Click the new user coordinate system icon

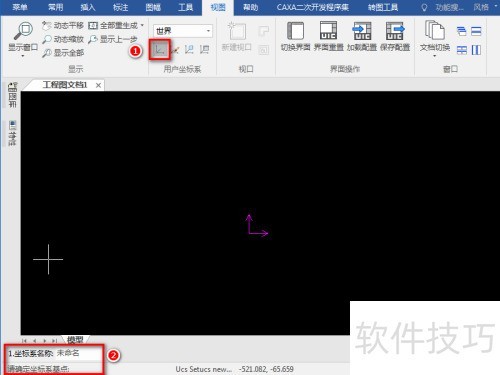(x=160, y=50)
